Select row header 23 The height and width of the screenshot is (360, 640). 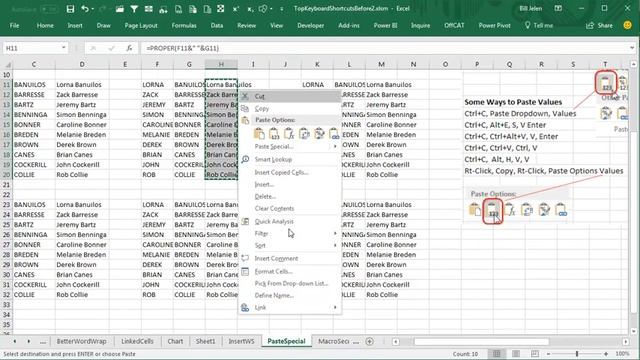tap(6, 204)
